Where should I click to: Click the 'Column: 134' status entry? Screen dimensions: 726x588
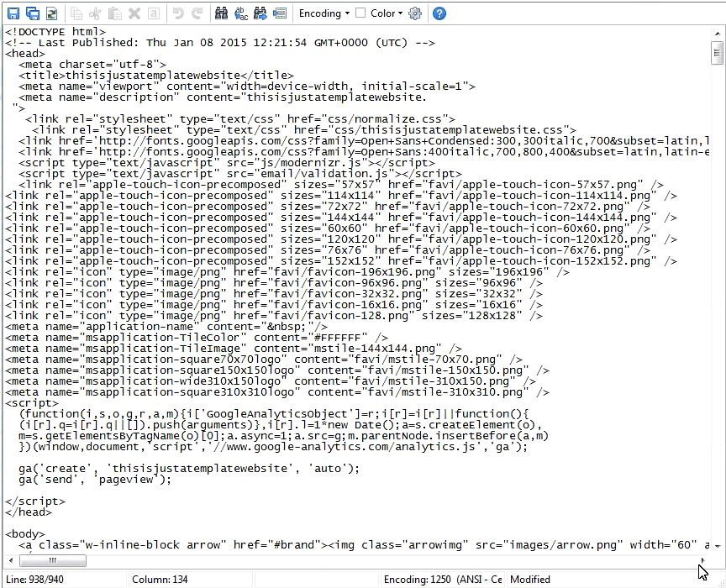click(x=160, y=580)
